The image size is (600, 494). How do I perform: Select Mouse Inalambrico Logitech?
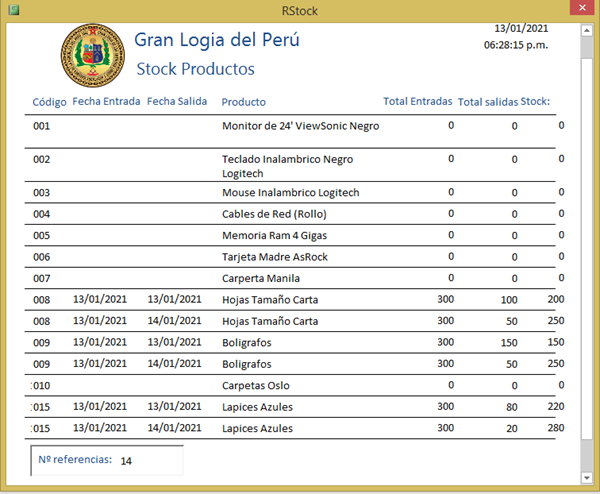click(291, 192)
